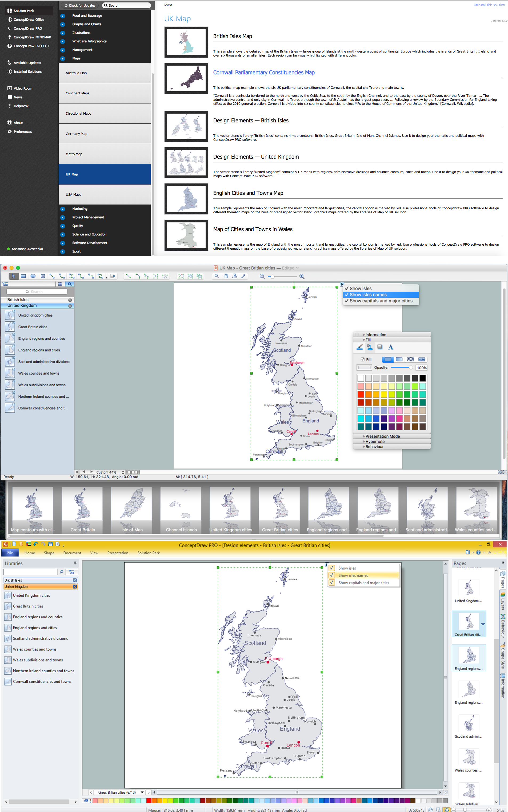
Task: Open the Home ribbon tab
Action: pyautogui.click(x=30, y=553)
